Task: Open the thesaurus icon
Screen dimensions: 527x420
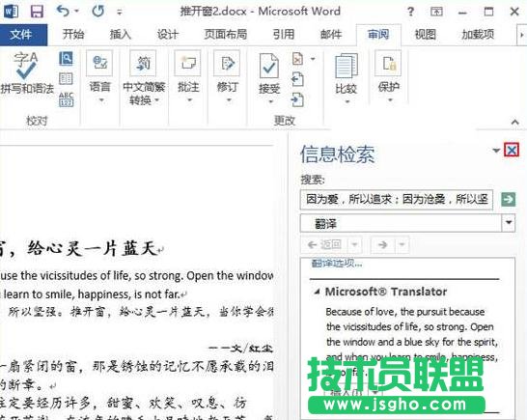Action: coord(66,78)
